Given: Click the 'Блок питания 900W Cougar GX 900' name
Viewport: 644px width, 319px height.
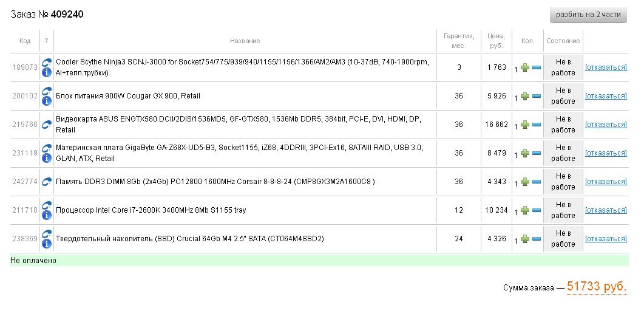Looking at the screenshot, I should tap(127, 96).
